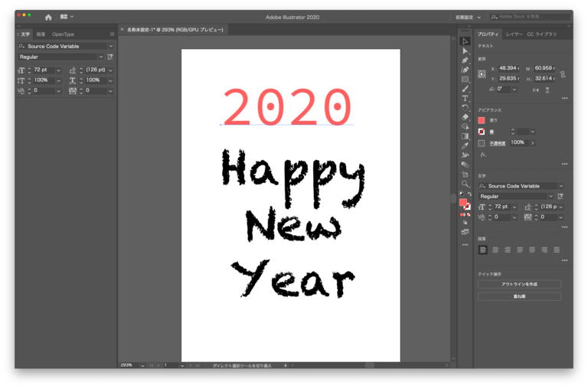Pick the Rectangle tool
The image size is (588, 388).
465,79
